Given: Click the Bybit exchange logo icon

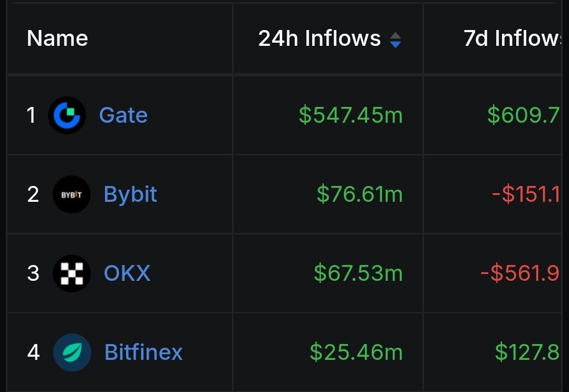Looking at the screenshot, I should pyautogui.click(x=72, y=194).
